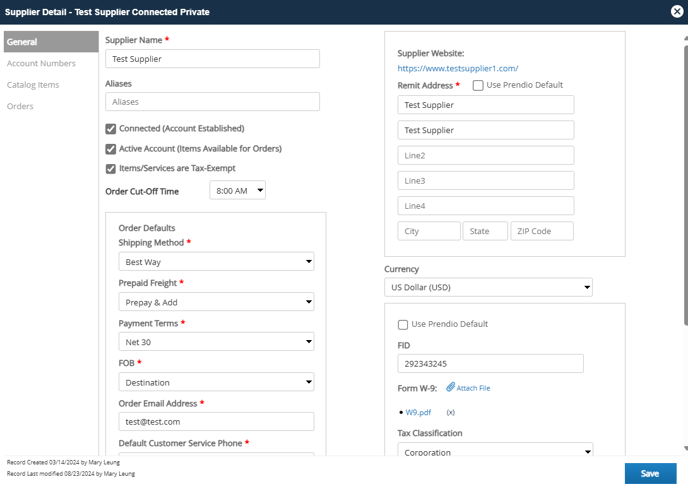This screenshot has width=688, height=489.
Task: Expand the FOB Destination dropdown
Action: [x=216, y=382]
